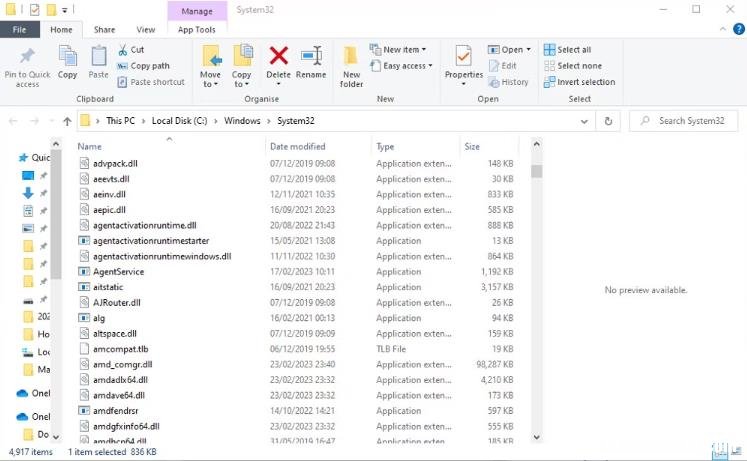
Task: Open Properties with the checkmark icon
Action: point(463,56)
